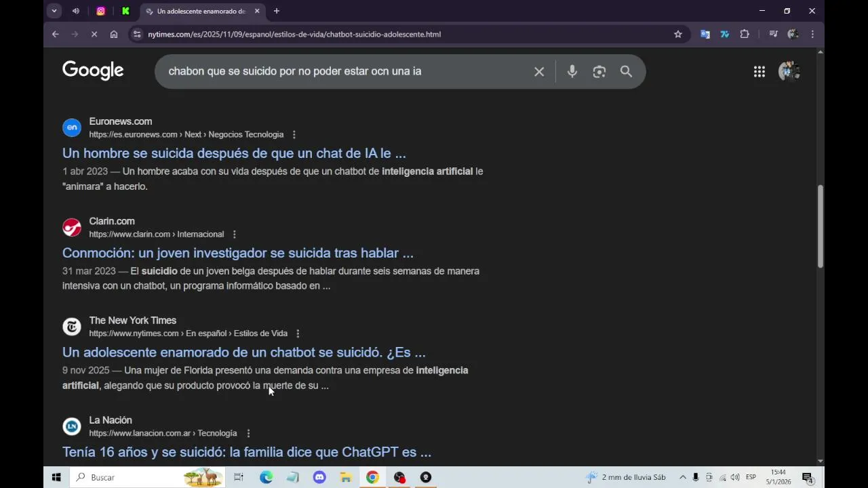Switch to the Instagram pinned tab
Screen dimensions: 868x488
click(x=101, y=11)
